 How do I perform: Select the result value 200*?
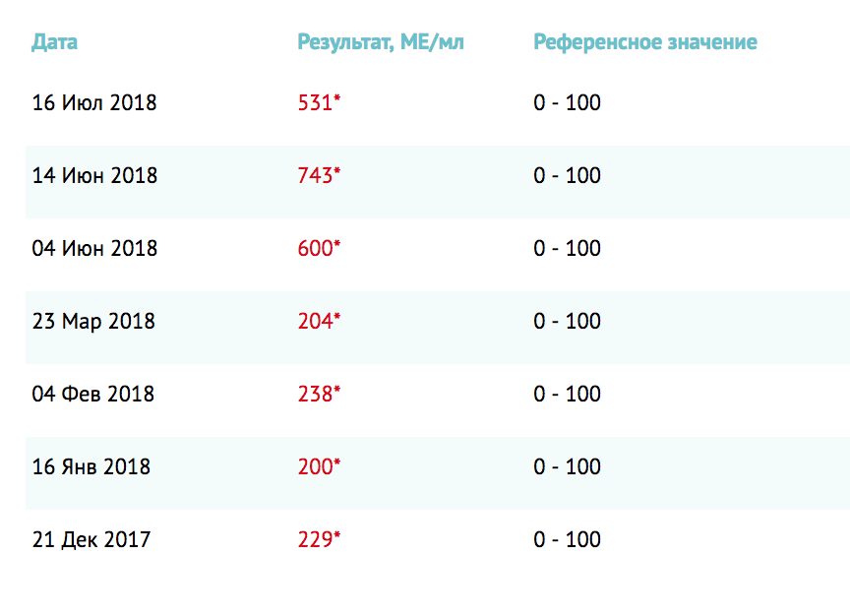click(319, 466)
